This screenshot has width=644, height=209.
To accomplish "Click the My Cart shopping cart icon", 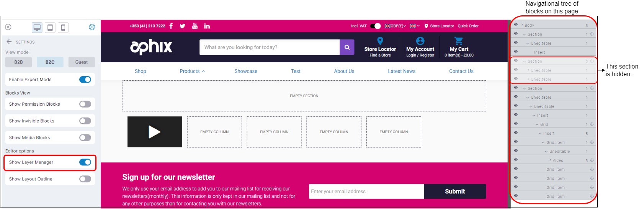I will click(459, 41).
